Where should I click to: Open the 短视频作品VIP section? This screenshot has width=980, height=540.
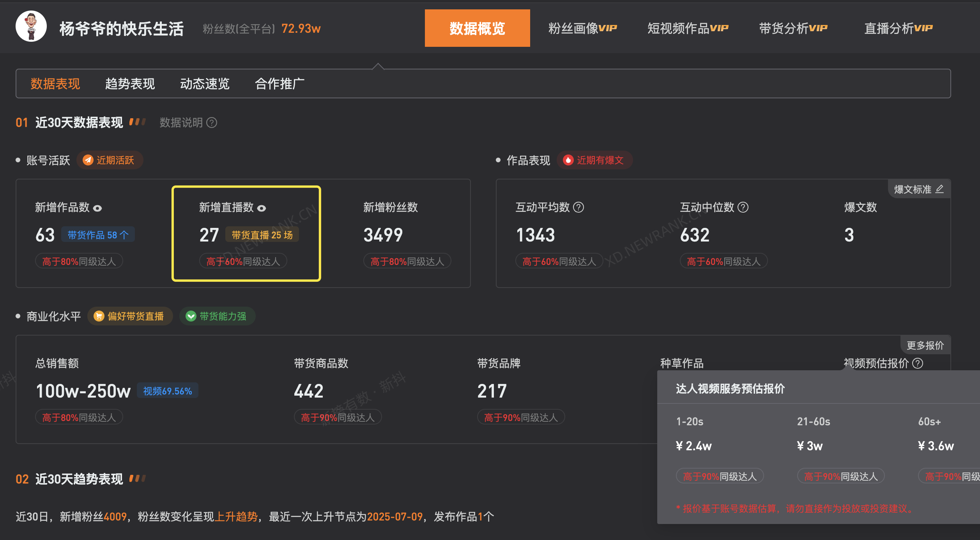coord(688,28)
